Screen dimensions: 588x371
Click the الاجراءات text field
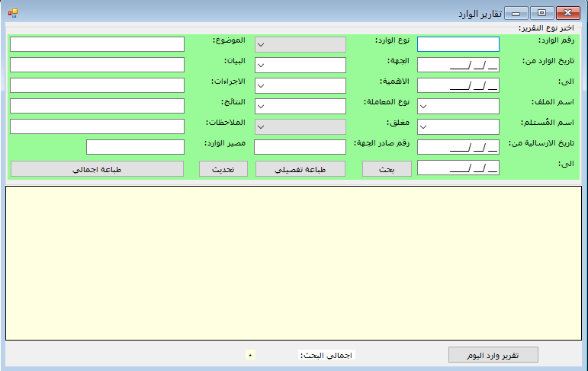pyautogui.click(x=97, y=85)
